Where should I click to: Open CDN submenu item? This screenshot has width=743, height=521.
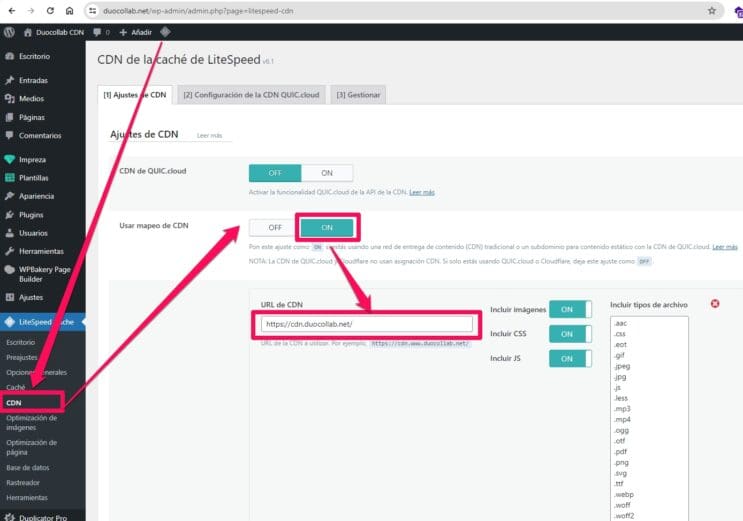coord(14,402)
